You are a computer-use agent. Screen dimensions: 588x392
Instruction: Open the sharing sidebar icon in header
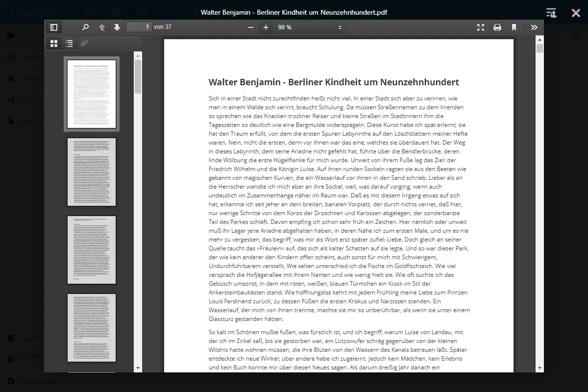click(x=552, y=13)
